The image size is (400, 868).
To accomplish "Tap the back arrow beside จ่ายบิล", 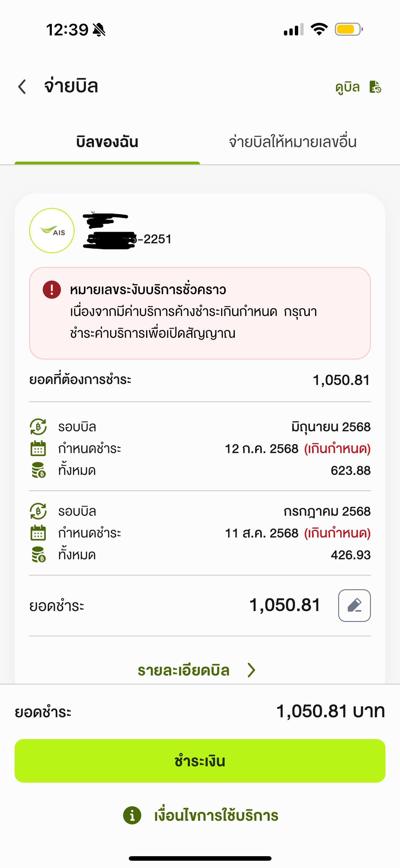I will [x=22, y=87].
